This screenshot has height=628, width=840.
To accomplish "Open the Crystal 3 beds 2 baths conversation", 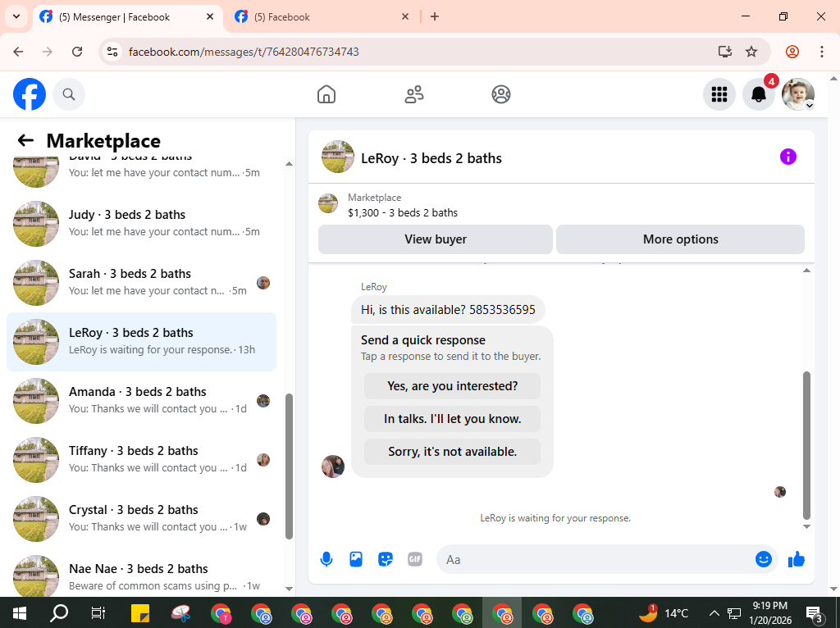I will pyautogui.click(x=141, y=518).
